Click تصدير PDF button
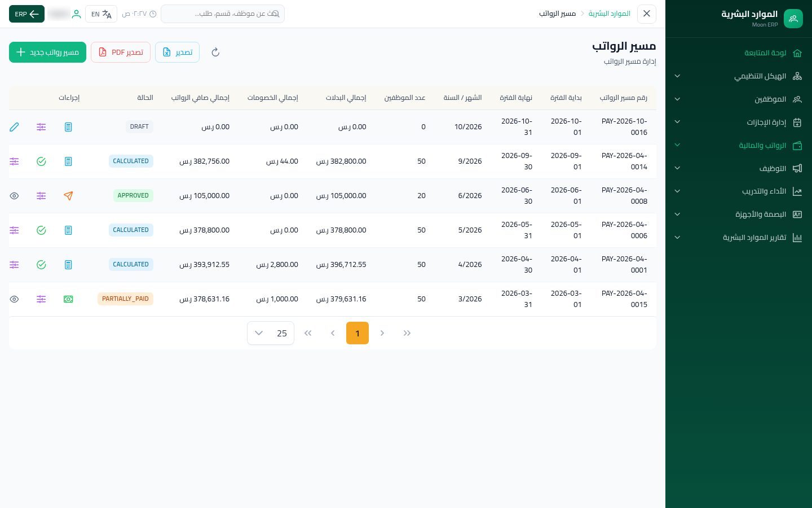Viewport: 812px width, 508px height. tap(121, 52)
